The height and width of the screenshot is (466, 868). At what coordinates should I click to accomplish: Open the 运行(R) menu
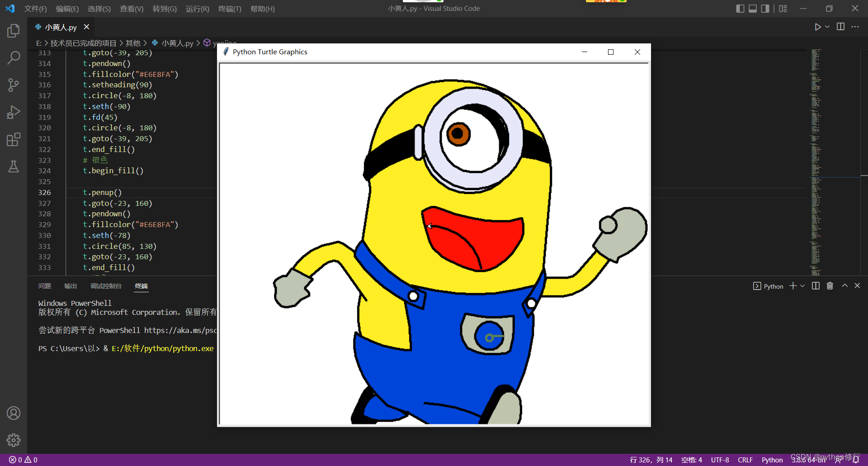click(198, 9)
